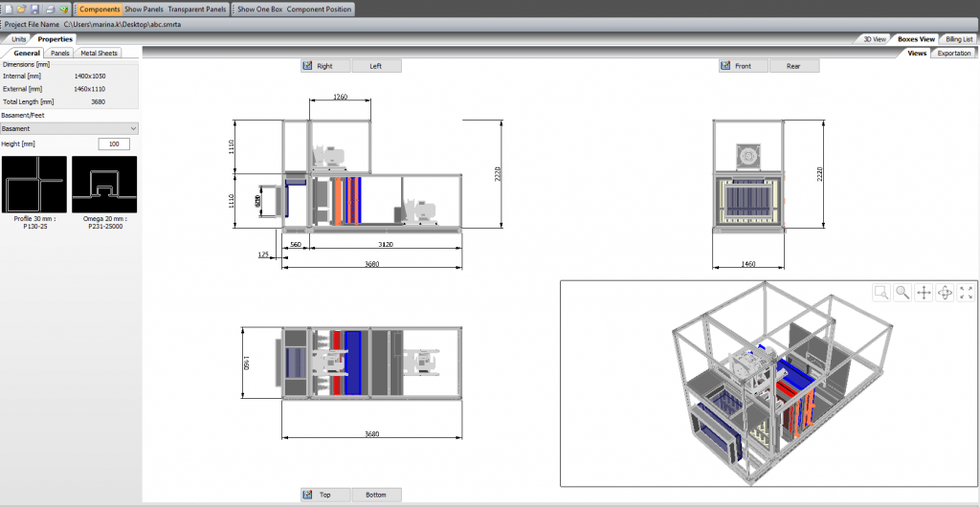Image resolution: width=980 pixels, height=507 pixels.
Task: Click the Rear view button
Action: [x=793, y=66]
